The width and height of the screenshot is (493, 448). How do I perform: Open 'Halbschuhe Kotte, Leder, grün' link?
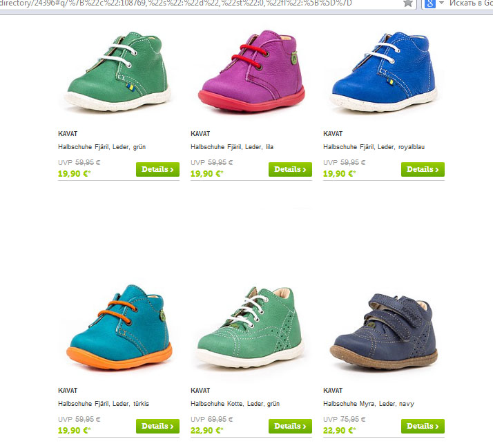pos(235,404)
